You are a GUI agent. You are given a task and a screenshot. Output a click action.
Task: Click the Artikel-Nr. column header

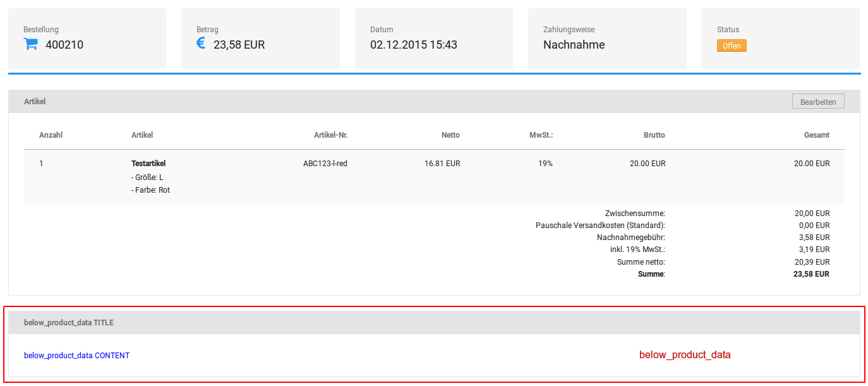pyautogui.click(x=330, y=135)
